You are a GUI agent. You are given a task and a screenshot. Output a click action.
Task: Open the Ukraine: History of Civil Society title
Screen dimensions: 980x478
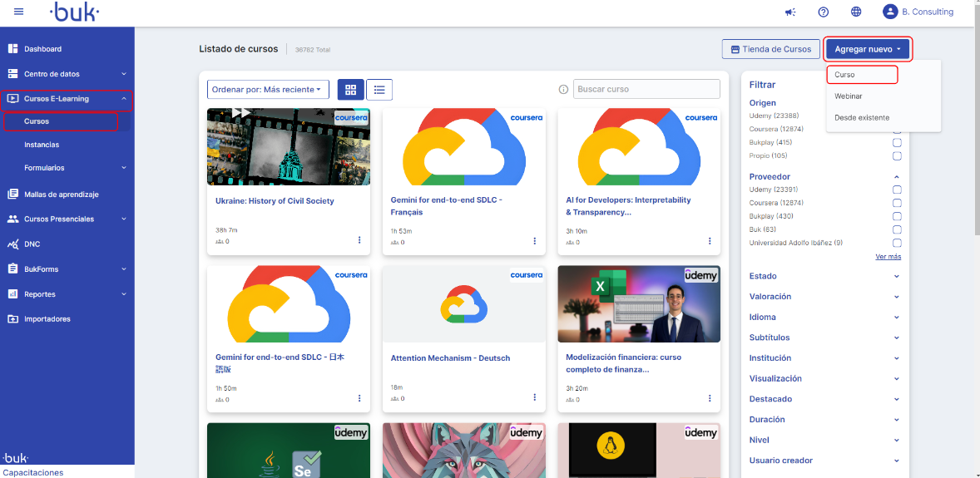click(x=275, y=201)
